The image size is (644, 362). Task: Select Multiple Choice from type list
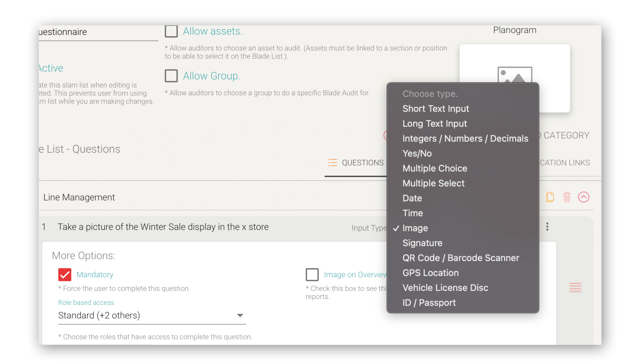pyautogui.click(x=435, y=168)
